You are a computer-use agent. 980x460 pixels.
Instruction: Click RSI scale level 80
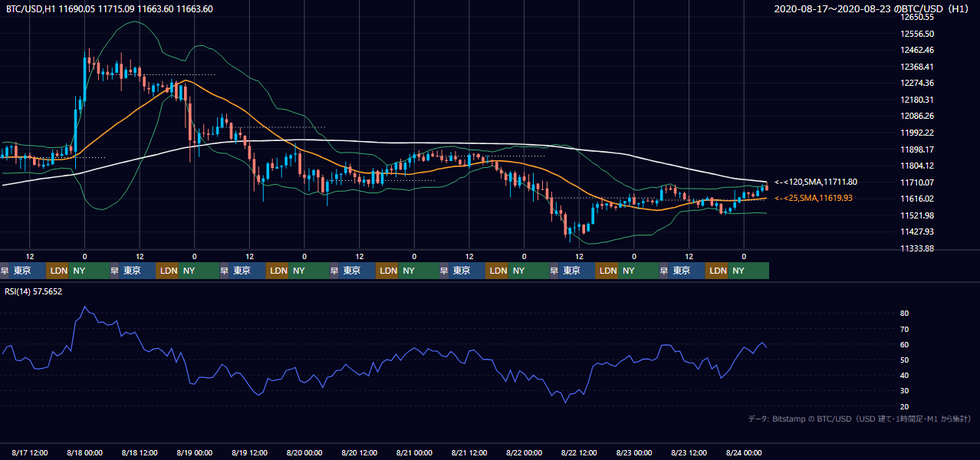coord(905,314)
